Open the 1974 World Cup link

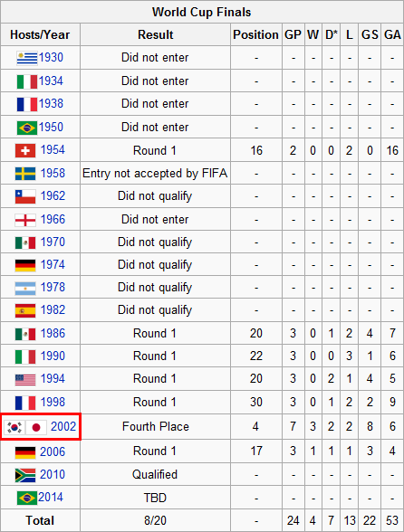(x=53, y=264)
